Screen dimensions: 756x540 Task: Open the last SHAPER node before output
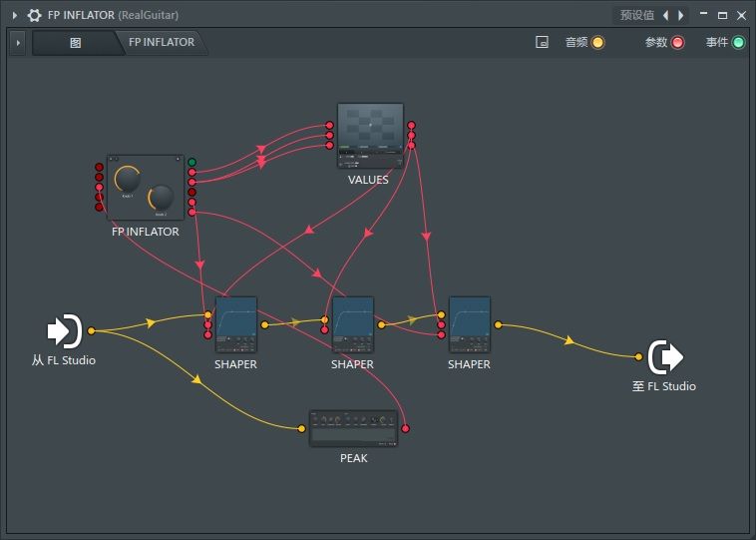pyautogui.click(x=469, y=324)
